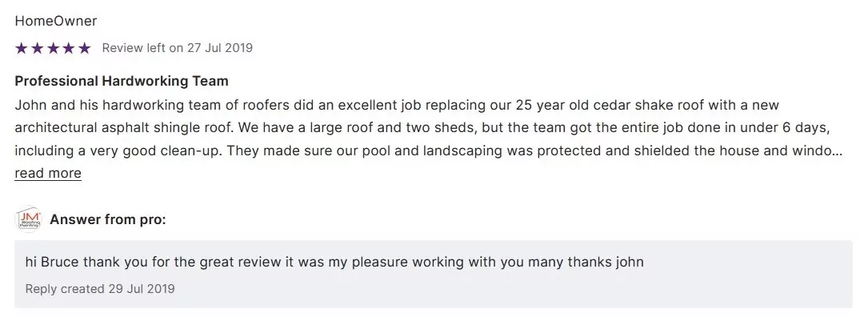Click the first purple rating star
Screen dimensions: 868x325
[x=22, y=48]
